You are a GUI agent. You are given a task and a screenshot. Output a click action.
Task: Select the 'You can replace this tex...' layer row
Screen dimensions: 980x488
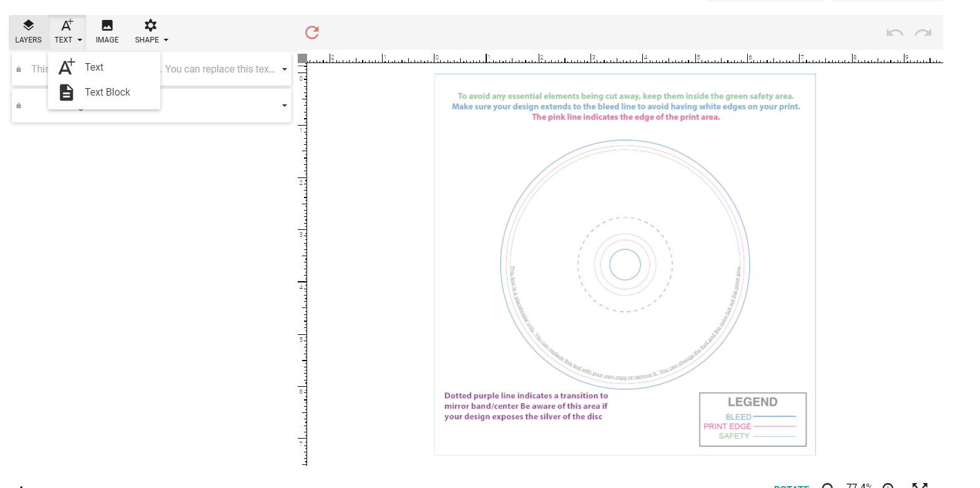[152, 69]
